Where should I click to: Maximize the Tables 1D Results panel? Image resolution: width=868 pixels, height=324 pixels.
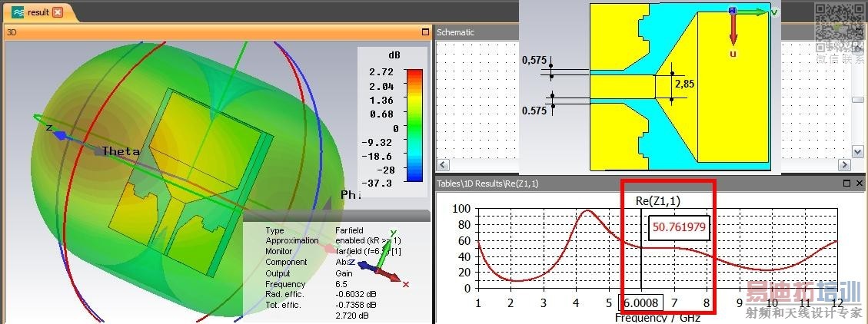846,183
